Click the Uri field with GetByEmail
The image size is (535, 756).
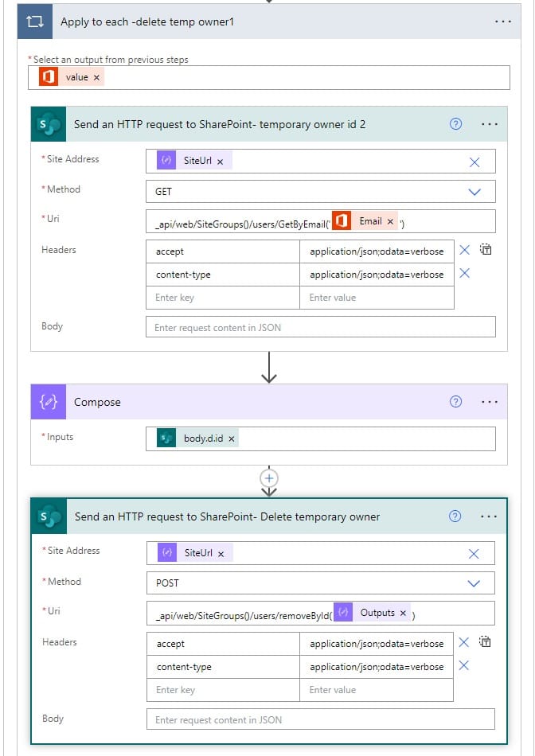click(320, 221)
